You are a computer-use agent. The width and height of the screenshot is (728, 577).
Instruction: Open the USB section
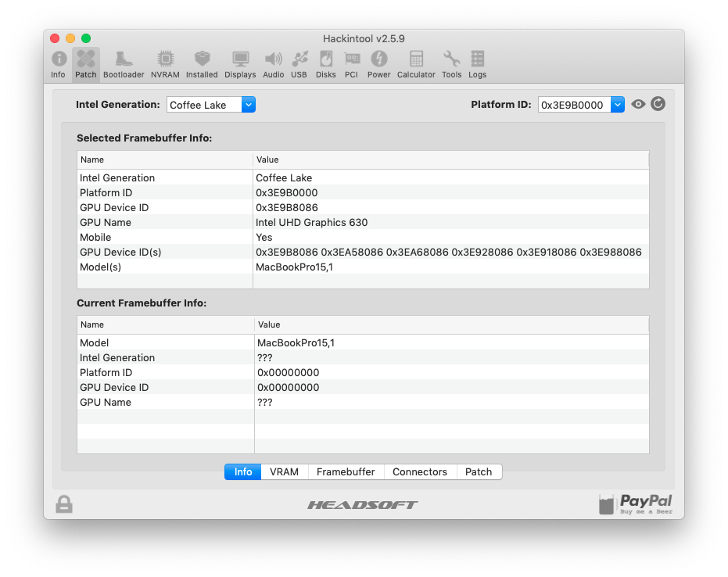299,65
